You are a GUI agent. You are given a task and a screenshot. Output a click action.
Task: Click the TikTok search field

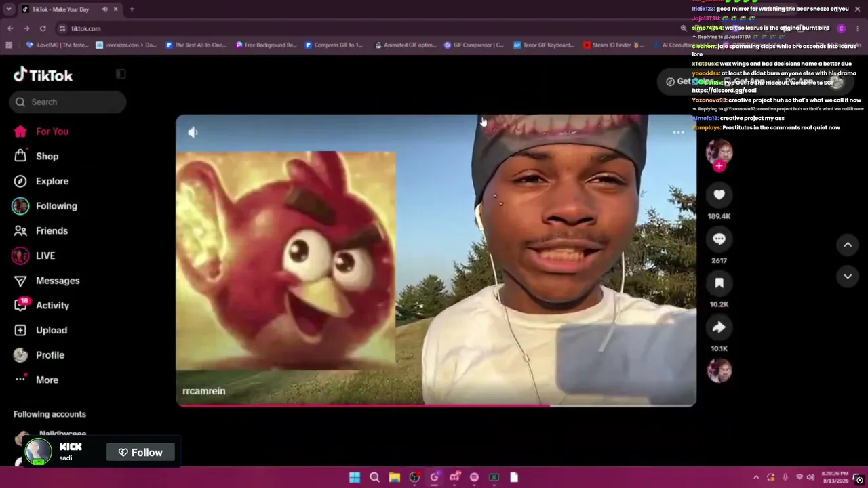point(68,102)
